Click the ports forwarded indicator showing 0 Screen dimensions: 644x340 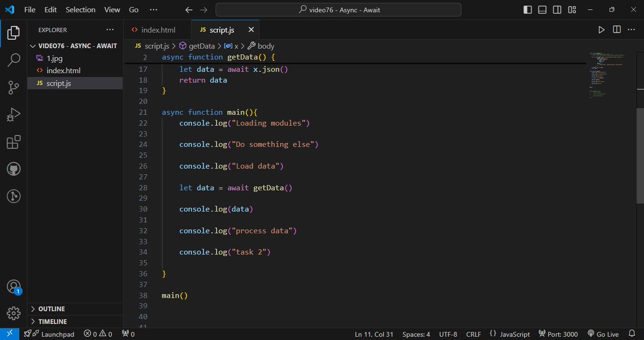tap(128, 334)
